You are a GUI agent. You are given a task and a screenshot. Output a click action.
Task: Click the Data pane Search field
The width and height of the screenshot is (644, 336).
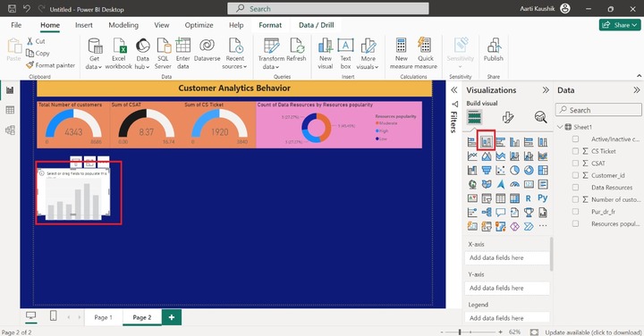pyautogui.click(x=598, y=110)
